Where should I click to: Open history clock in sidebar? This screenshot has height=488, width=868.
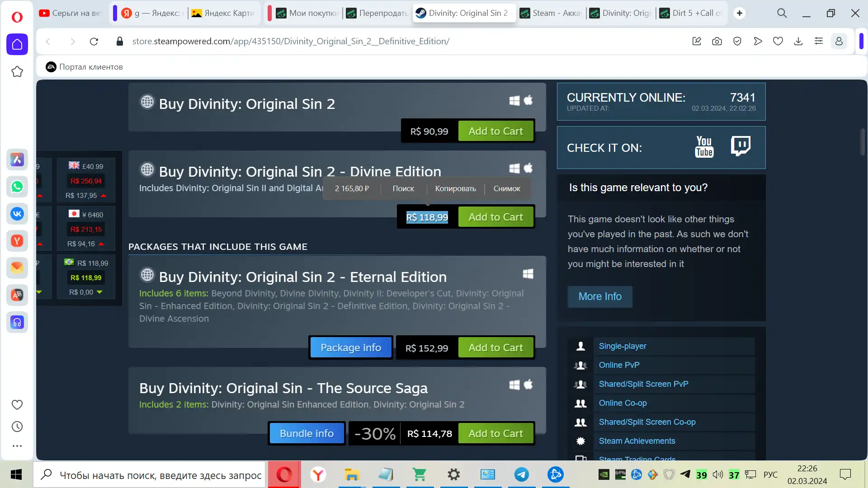[x=17, y=427]
